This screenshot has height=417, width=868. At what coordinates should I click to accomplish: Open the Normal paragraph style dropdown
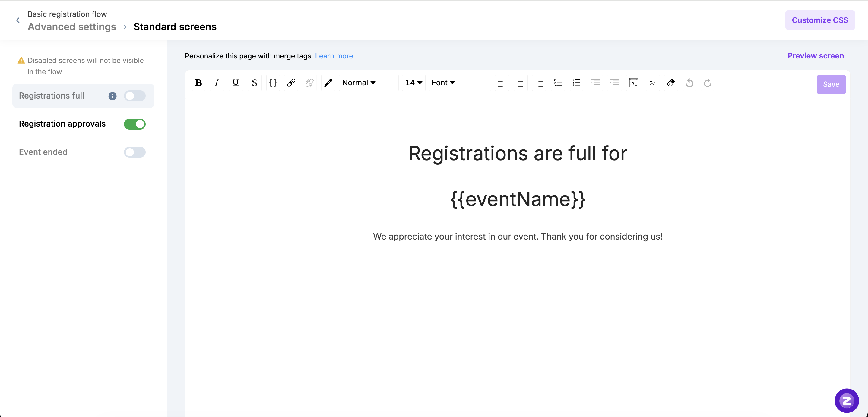point(359,83)
